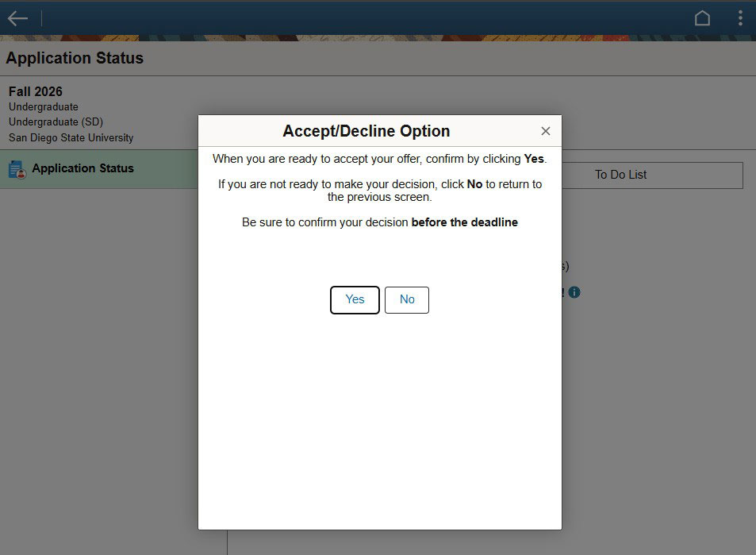The height and width of the screenshot is (555, 756).
Task: Open the three-dot actions menu
Action: tap(740, 18)
